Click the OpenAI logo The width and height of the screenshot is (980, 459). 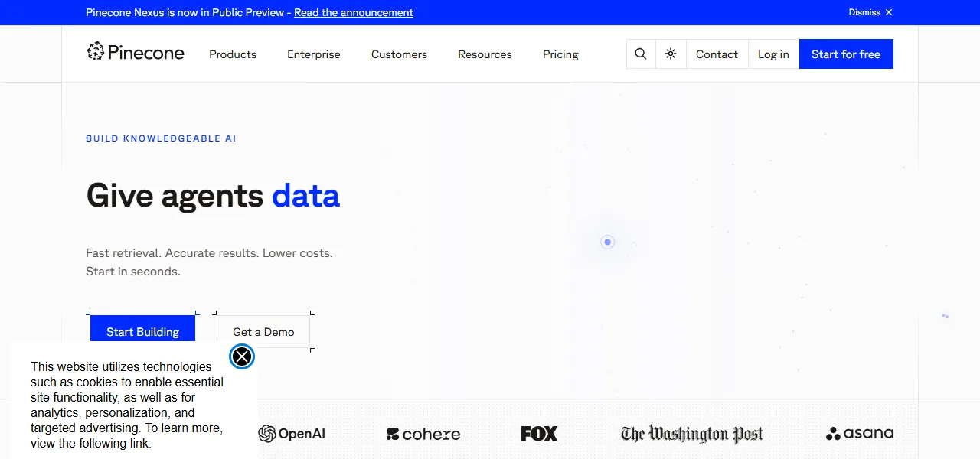coord(292,434)
